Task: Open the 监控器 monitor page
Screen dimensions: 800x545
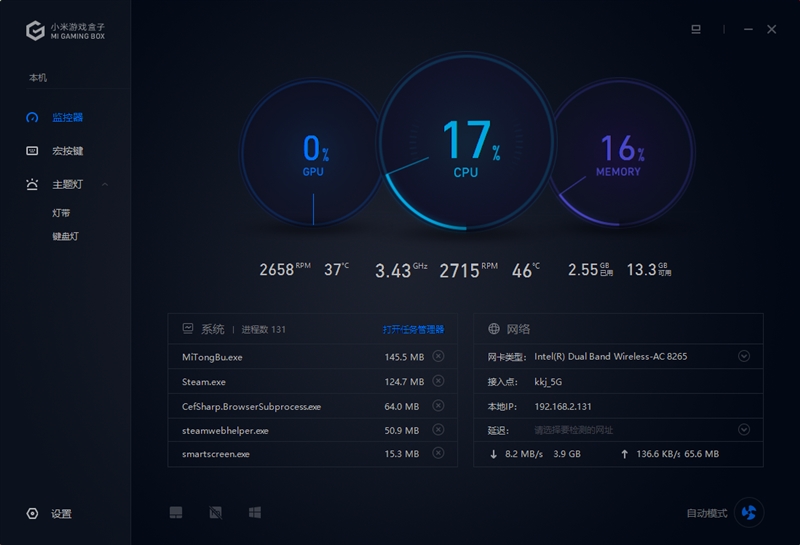Action: [67, 117]
